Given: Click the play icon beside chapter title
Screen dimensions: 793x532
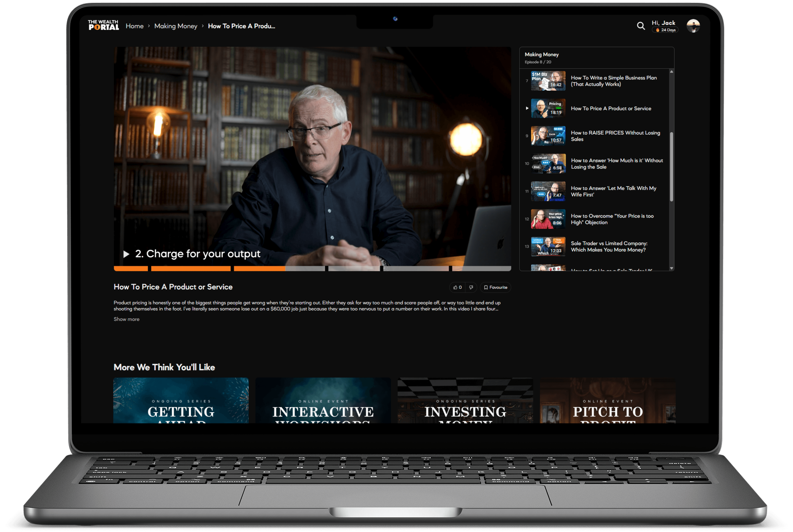Looking at the screenshot, I should (126, 254).
